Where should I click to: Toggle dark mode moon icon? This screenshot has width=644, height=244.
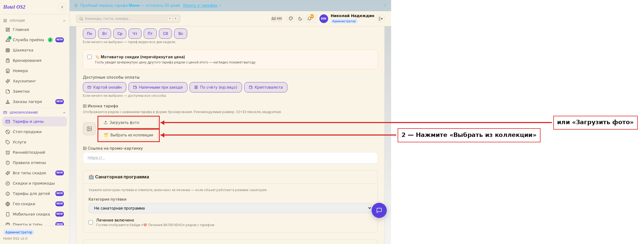point(300,19)
